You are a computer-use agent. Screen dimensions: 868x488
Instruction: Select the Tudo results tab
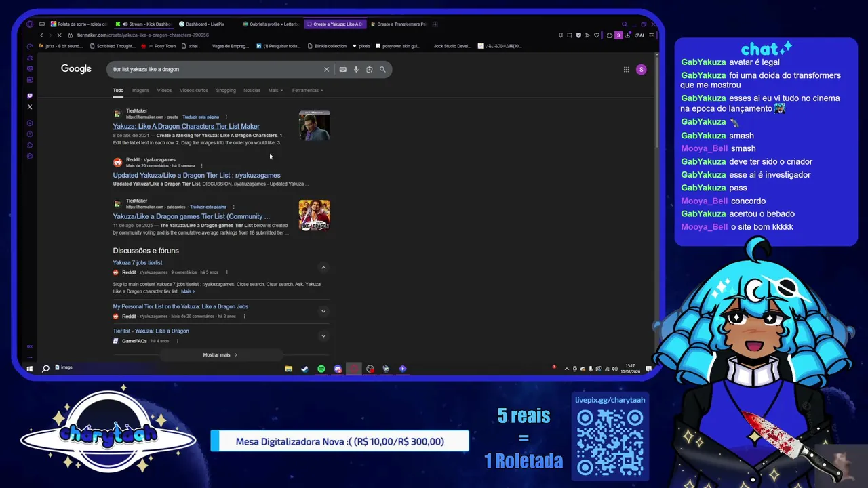118,90
